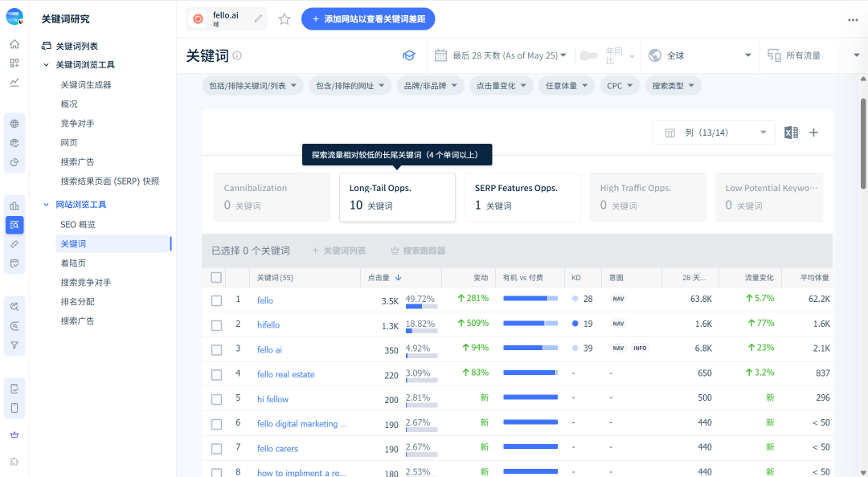Click the vertical scrollbar on the right
The width and height of the screenshot is (868, 477).
tap(862, 143)
